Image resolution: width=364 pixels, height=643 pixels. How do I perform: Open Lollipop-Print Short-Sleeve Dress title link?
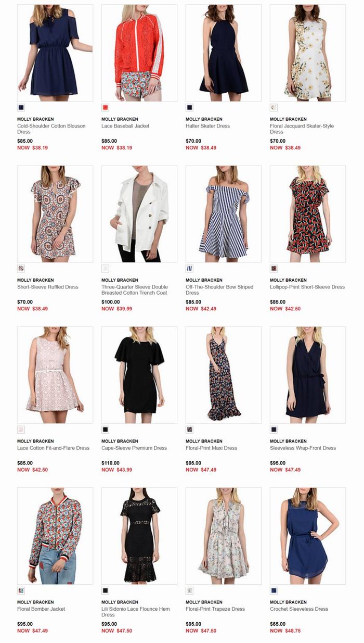point(307,287)
